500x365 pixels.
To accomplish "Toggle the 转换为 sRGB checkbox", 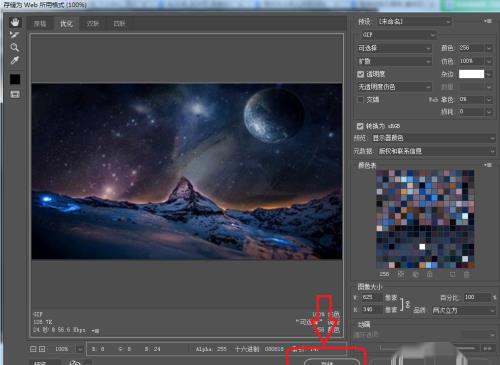I will tap(360, 126).
